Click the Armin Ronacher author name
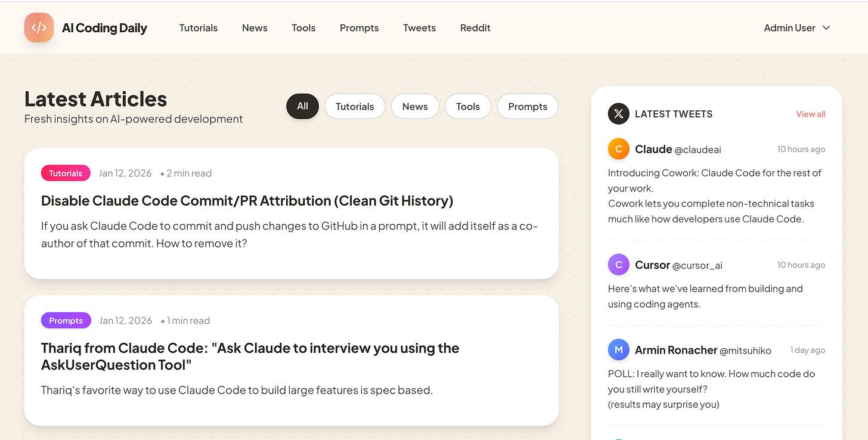868x440 pixels. click(x=676, y=350)
